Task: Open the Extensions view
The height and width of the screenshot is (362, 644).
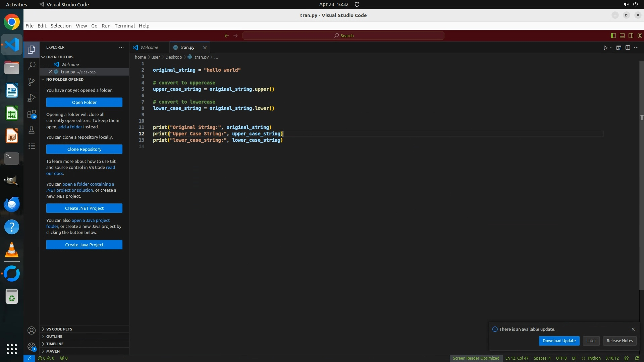Action: click(x=32, y=114)
